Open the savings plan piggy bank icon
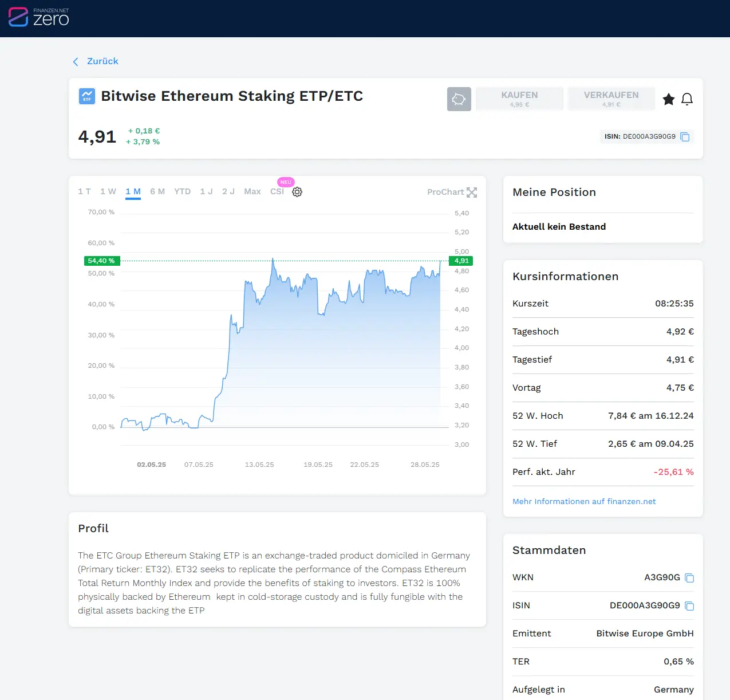 (x=459, y=99)
